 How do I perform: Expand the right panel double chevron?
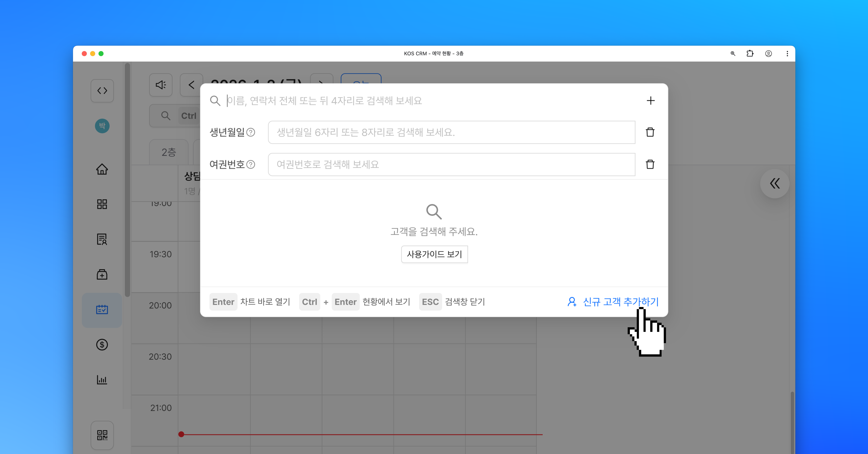pos(775,183)
